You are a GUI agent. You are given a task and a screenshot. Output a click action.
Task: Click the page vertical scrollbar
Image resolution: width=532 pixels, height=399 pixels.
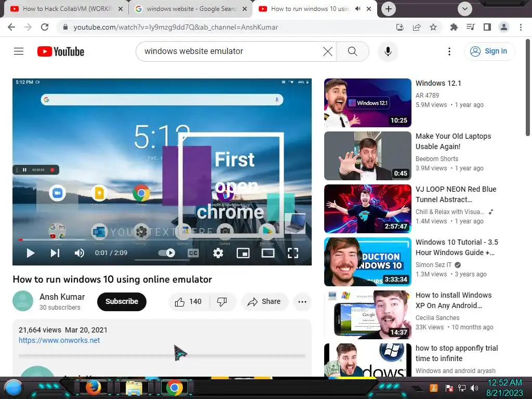click(528, 87)
